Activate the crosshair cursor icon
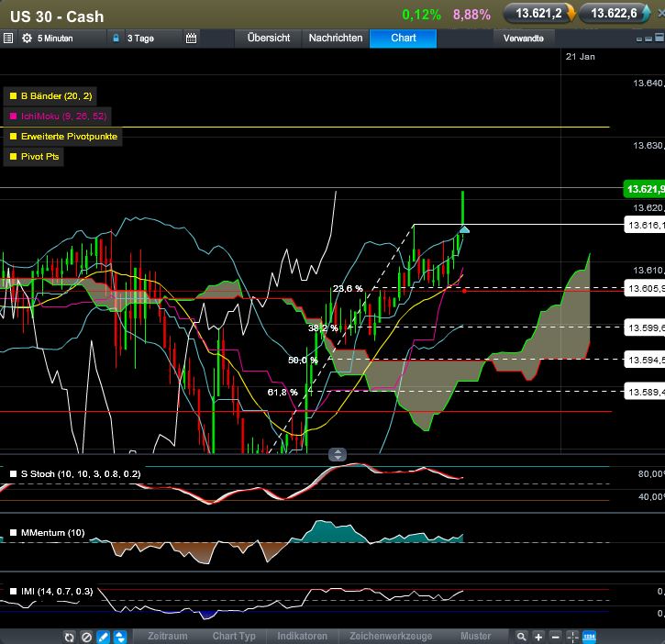 (572, 636)
